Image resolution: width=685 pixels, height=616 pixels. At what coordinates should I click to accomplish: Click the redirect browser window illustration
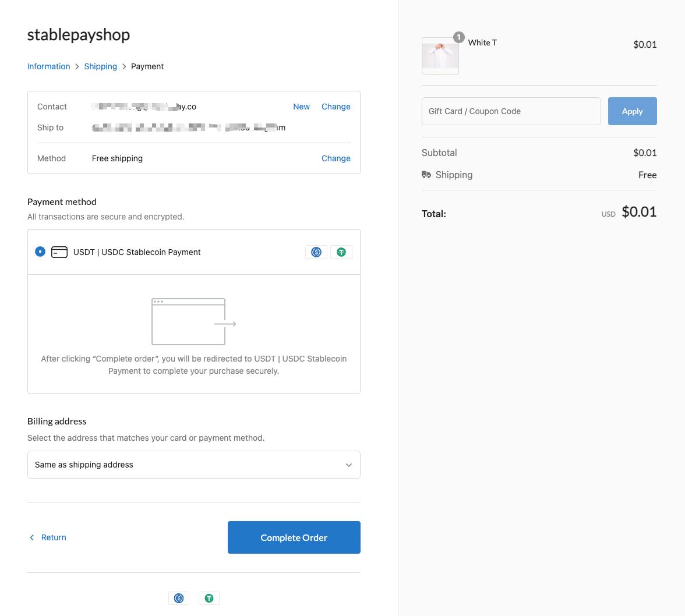193,321
